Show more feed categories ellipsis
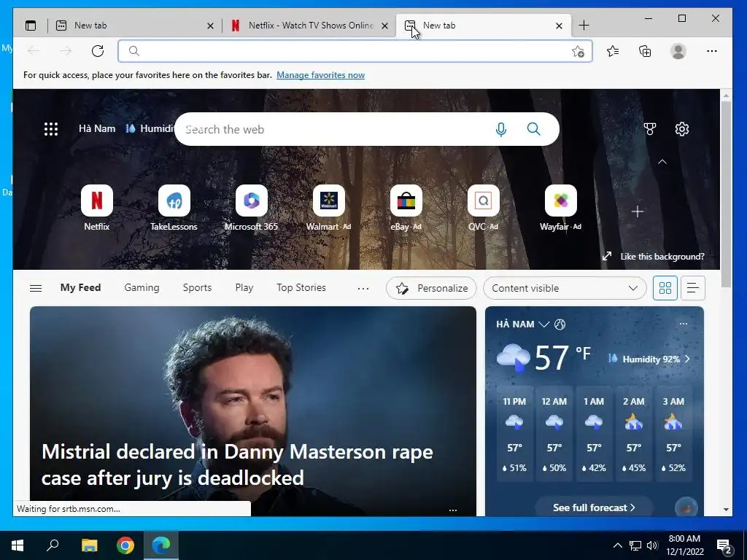This screenshot has height=560, width=747. (363, 288)
